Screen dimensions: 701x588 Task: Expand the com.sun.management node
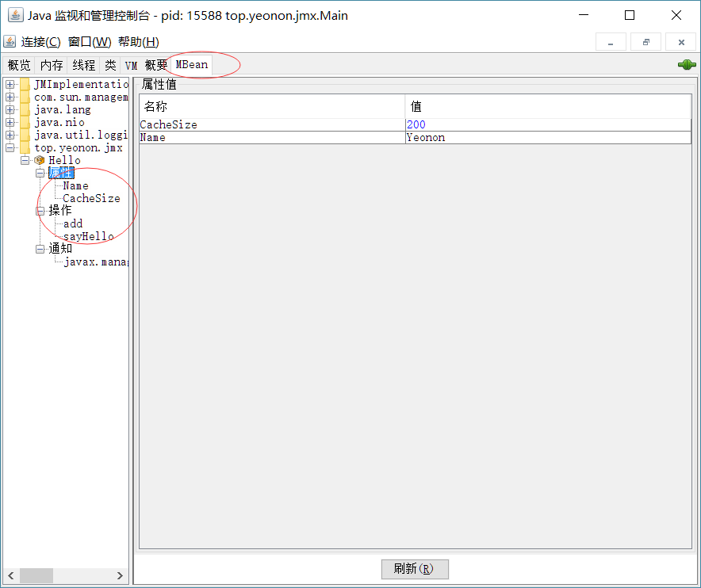point(10,97)
